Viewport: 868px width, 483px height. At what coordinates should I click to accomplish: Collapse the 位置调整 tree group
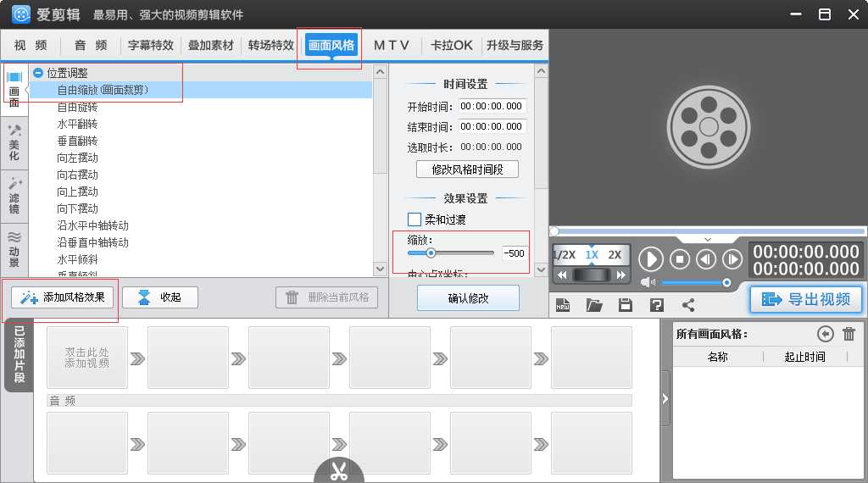(38, 73)
